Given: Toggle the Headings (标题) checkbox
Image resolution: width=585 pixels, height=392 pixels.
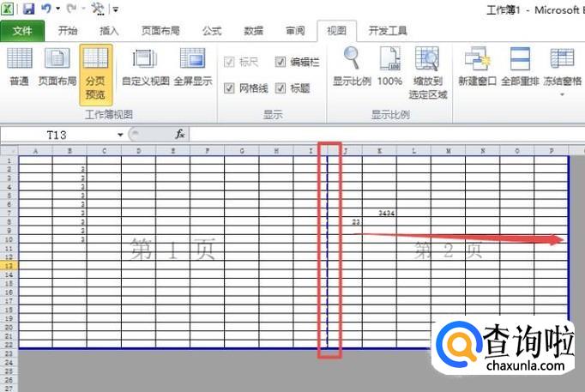Looking at the screenshot, I should 280,88.
